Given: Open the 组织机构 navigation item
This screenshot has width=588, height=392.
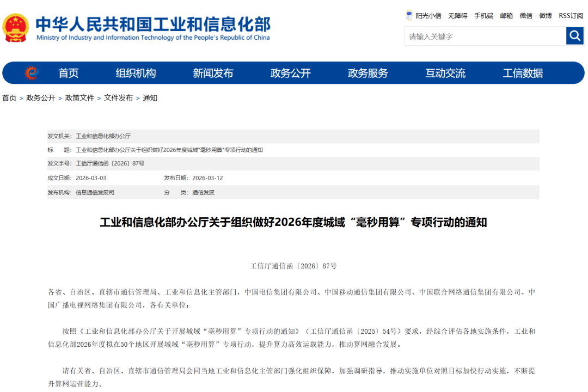Looking at the screenshot, I should tap(136, 73).
